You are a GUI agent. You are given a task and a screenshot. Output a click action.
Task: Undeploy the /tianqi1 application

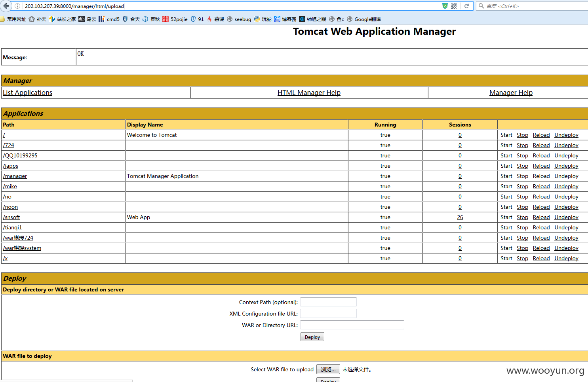point(566,227)
